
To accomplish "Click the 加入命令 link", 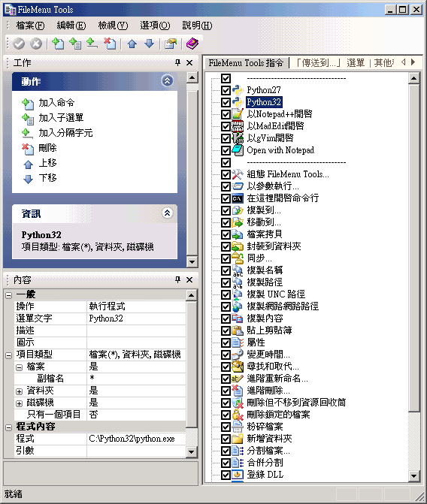I will (x=56, y=103).
